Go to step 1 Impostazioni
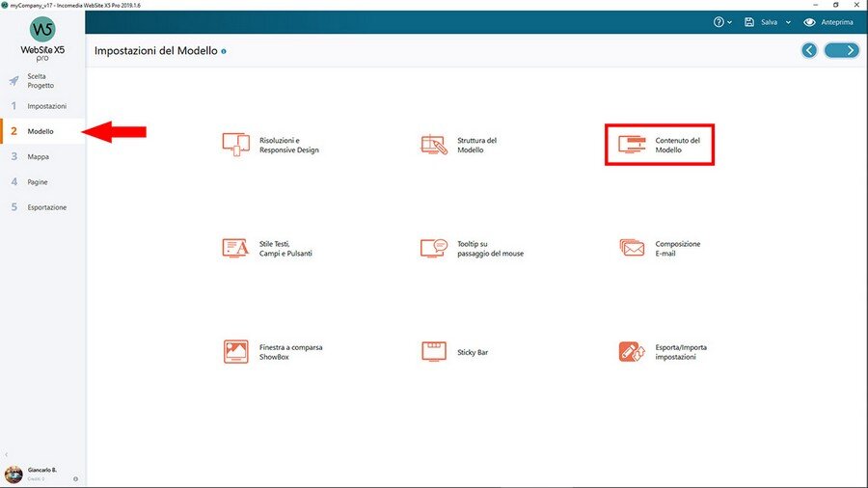 pos(45,106)
